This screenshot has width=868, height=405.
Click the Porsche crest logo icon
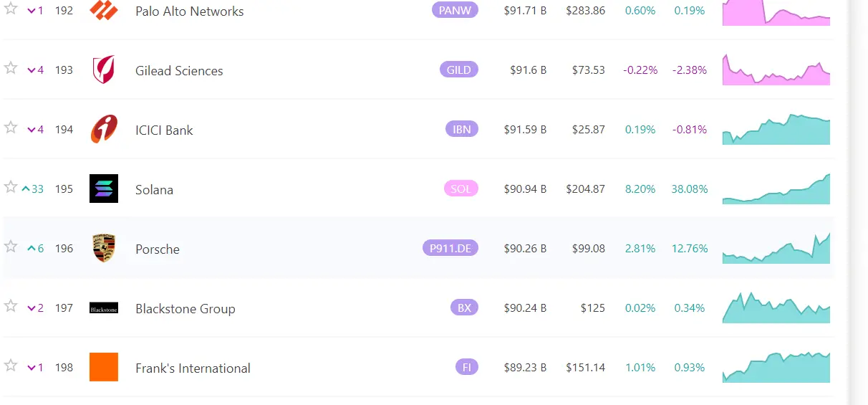click(x=104, y=248)
